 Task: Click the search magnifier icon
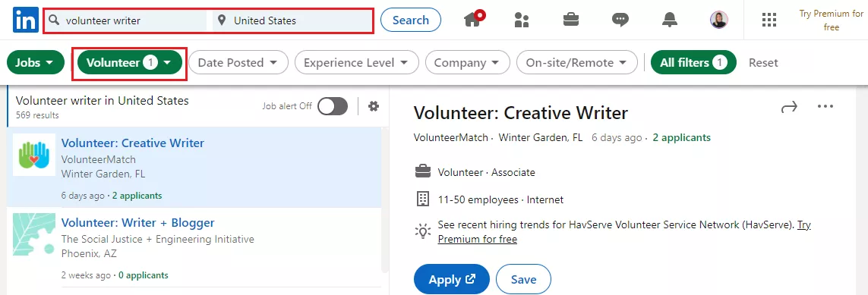(54, 20)
